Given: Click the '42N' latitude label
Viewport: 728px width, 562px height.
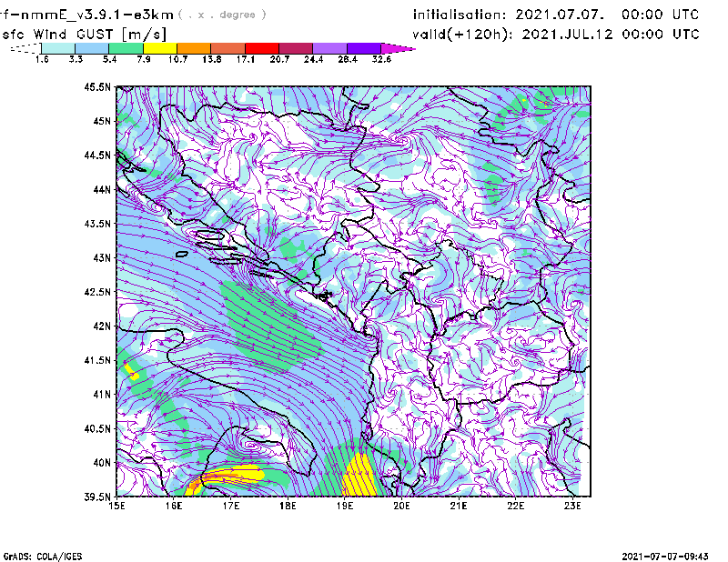Looking at the screenshot, I should click(102, 326).
